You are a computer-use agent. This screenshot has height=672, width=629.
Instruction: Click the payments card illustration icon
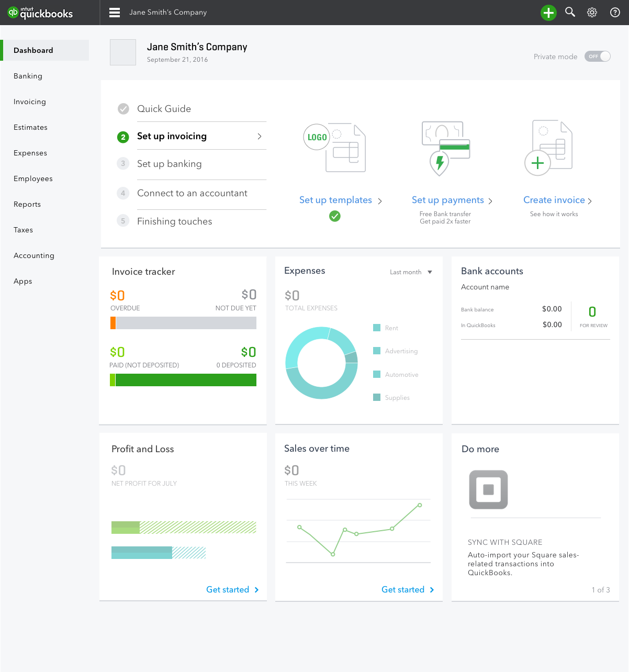(446, 149)
